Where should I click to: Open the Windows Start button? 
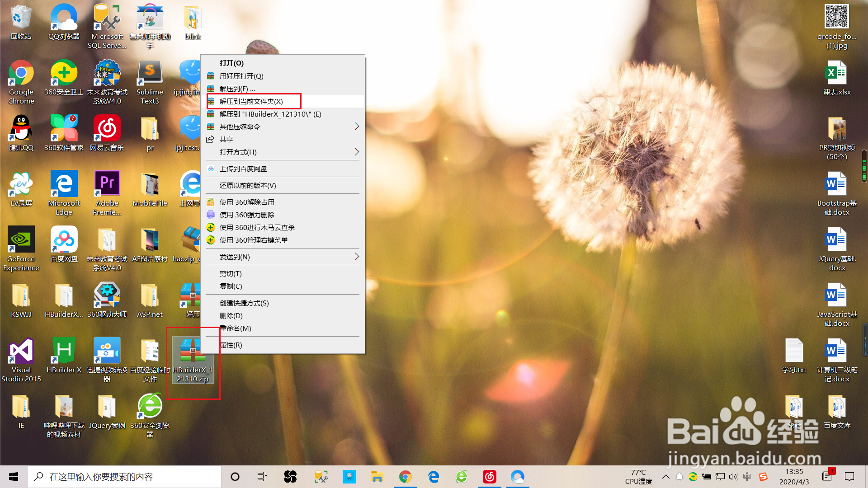[x=14, y=477]
